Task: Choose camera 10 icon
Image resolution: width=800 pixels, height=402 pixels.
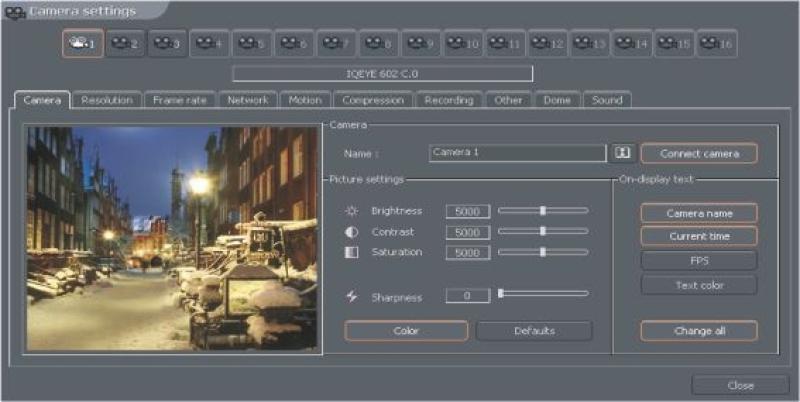Action: (463, 44)
